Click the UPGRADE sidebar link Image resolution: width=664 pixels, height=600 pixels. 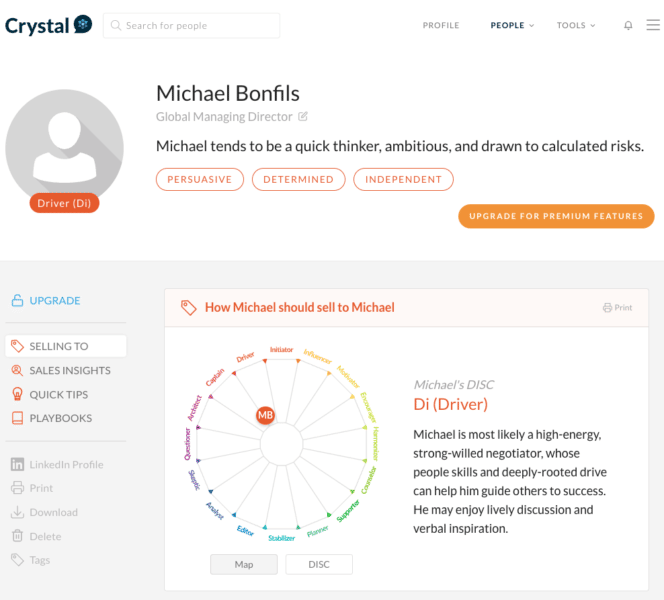coord(55,301)
